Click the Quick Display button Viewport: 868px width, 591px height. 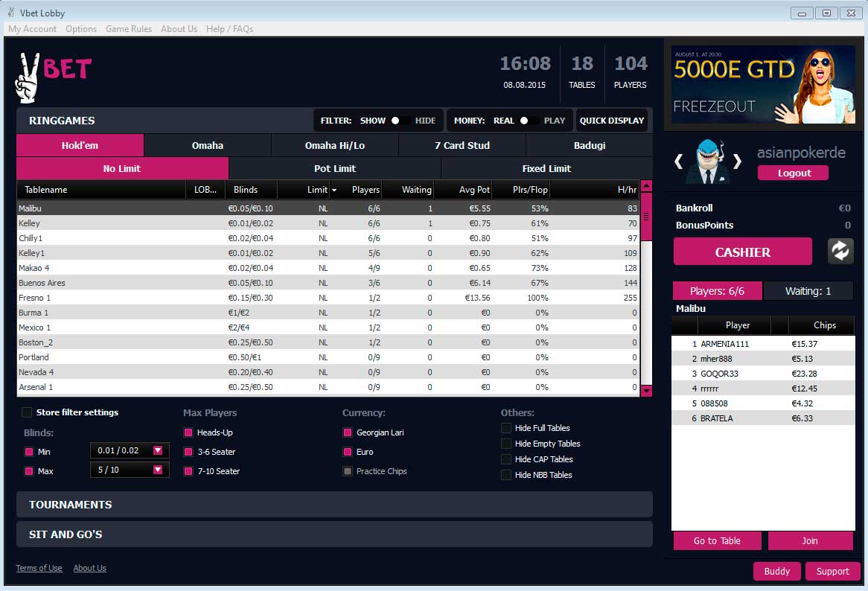[x=612, y=121]
